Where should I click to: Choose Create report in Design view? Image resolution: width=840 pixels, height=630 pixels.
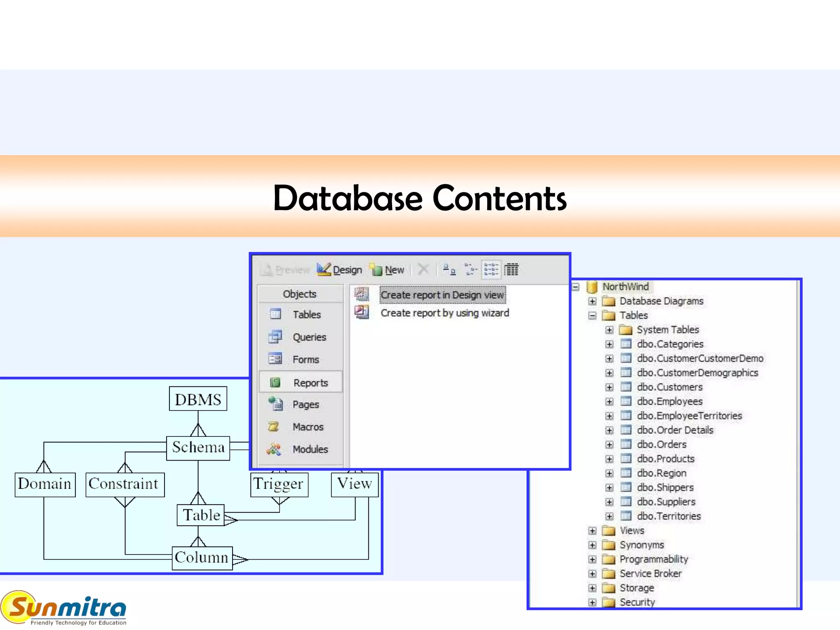point(442,295)
